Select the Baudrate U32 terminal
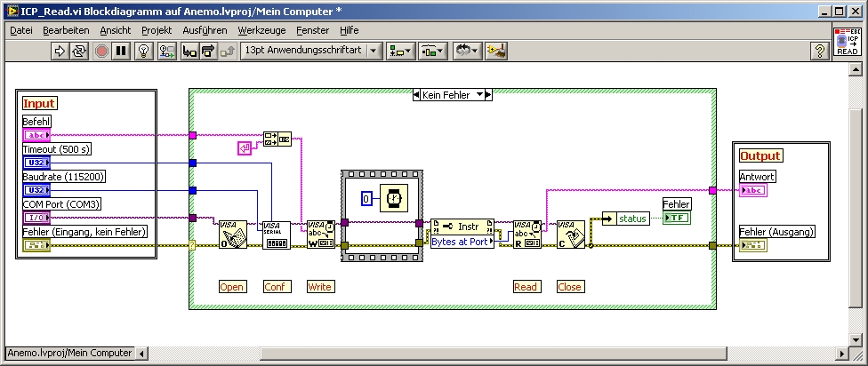Screen dimensions: 868x366 tap(36, 190)
